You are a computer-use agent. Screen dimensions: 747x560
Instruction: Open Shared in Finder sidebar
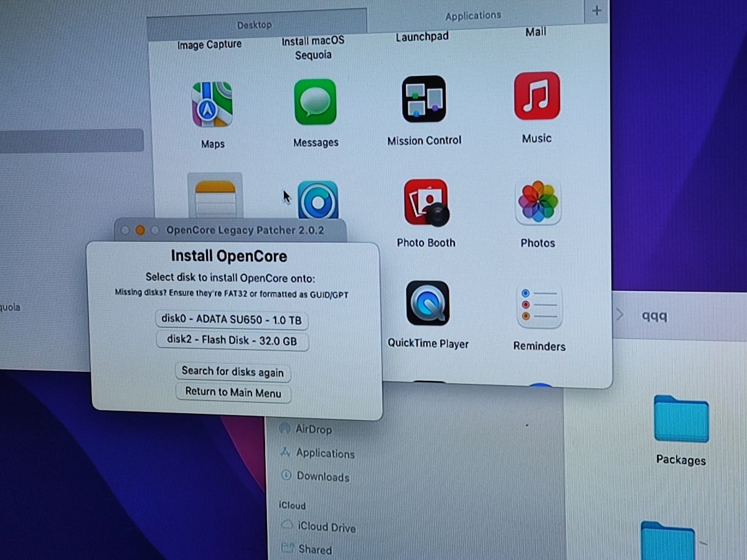click(x=306, y=549)
